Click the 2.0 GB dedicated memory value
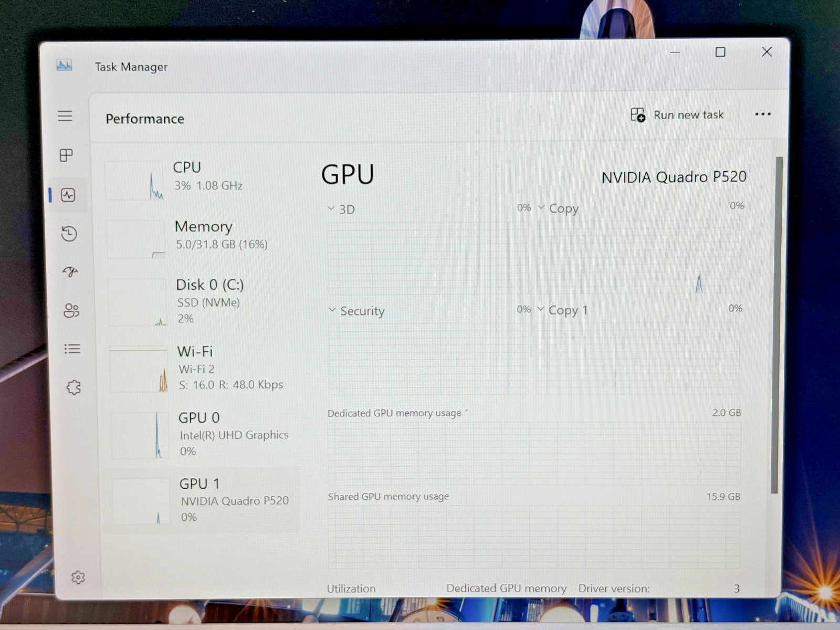The image size is (840, 630). pyautogui.click(x=727, y=413)
